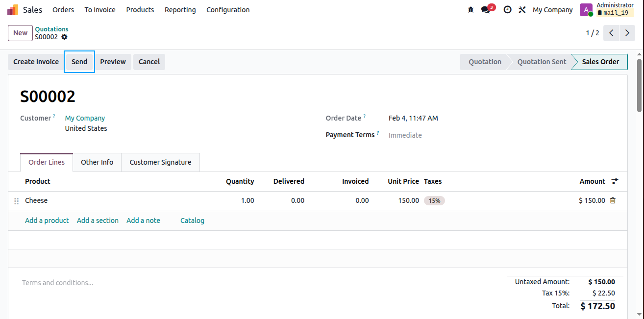Switch to the Customer Signature tab
This screenshot has height=319, width=644.
(x=160, y=162)
